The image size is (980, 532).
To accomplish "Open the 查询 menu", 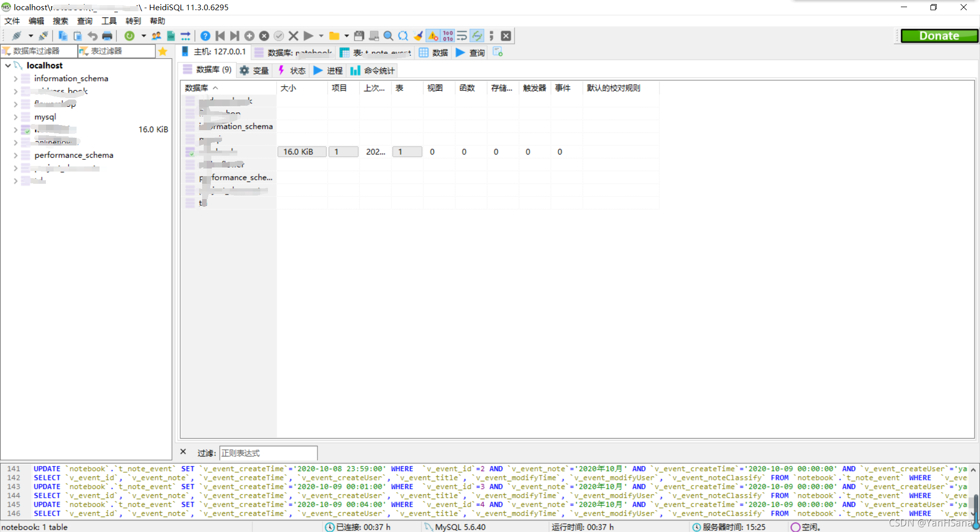I will [85, 21].
